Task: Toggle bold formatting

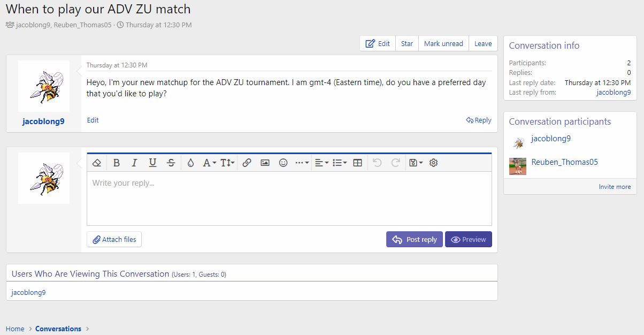Action: [x=116, y=163]
